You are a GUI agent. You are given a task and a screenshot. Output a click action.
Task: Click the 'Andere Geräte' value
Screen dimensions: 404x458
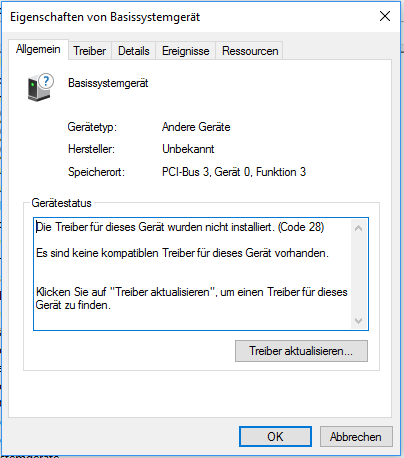click(196, 127)
